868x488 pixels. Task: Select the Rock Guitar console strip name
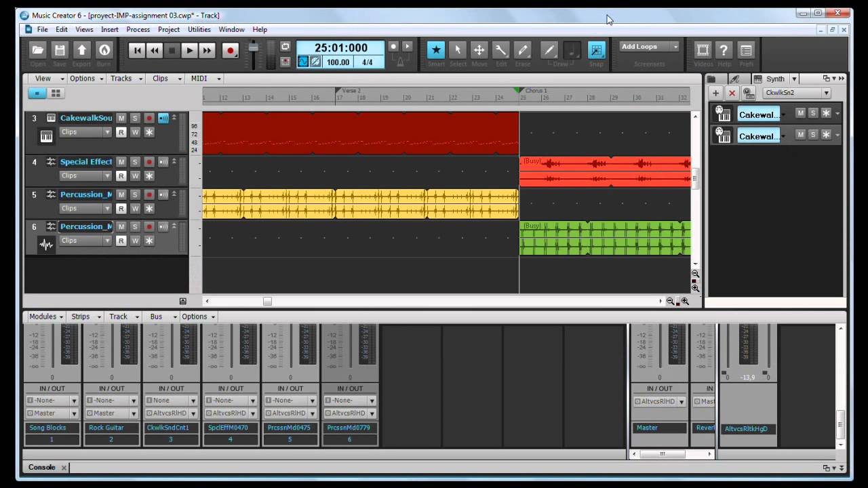(112, 428)
